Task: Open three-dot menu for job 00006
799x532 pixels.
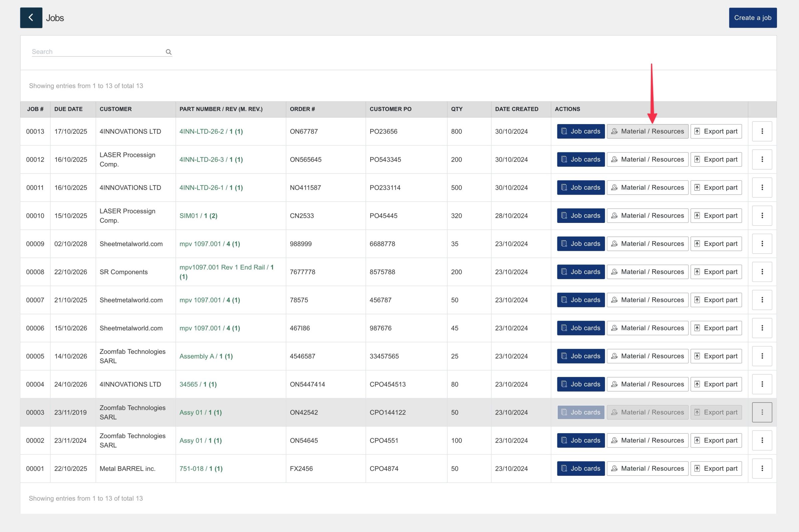Action: point(762,328)
